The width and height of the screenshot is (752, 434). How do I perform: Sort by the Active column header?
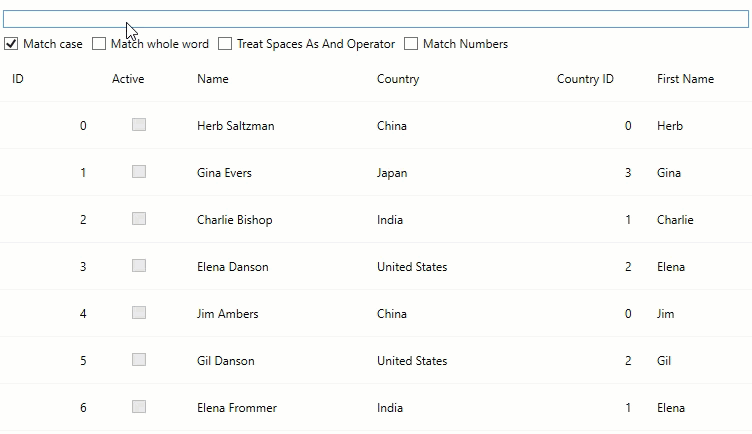pyautogui.click(x=128, y=79)
